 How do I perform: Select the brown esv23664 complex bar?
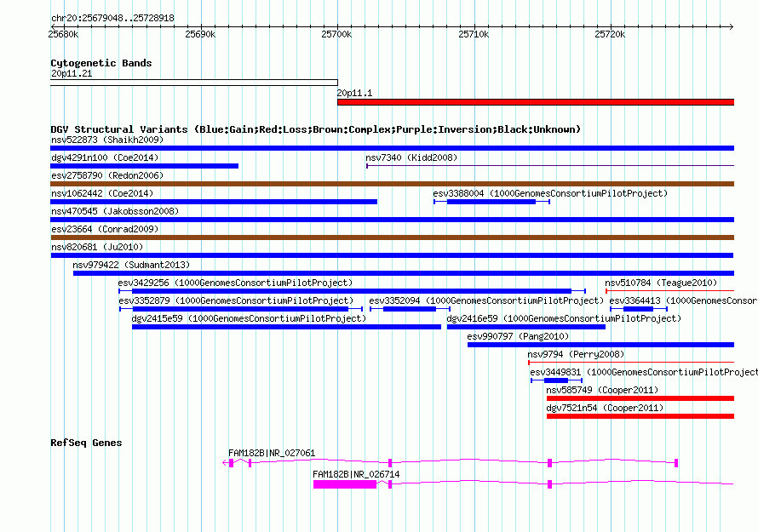[x=393, y=237]
